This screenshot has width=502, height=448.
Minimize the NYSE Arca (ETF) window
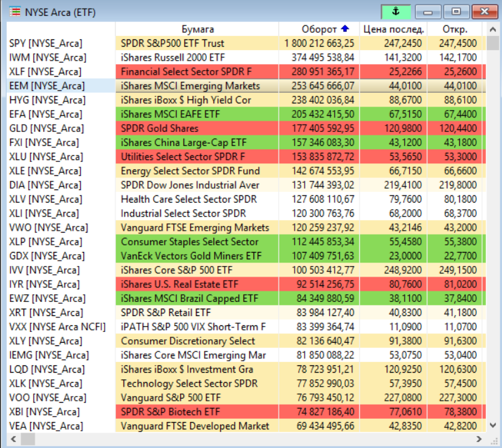(x=429, y=12)
